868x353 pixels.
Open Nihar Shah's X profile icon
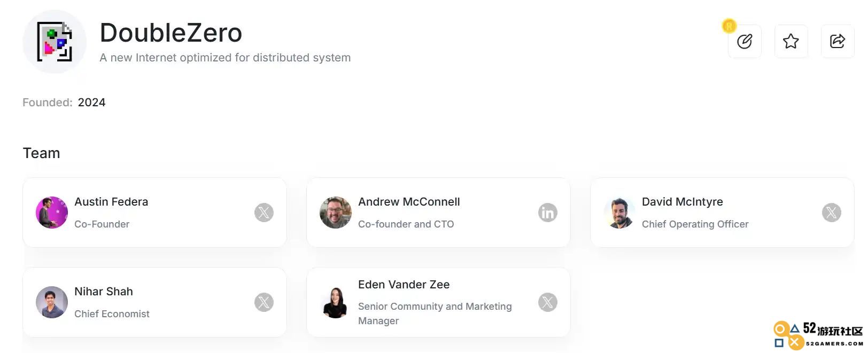point(264,302)
